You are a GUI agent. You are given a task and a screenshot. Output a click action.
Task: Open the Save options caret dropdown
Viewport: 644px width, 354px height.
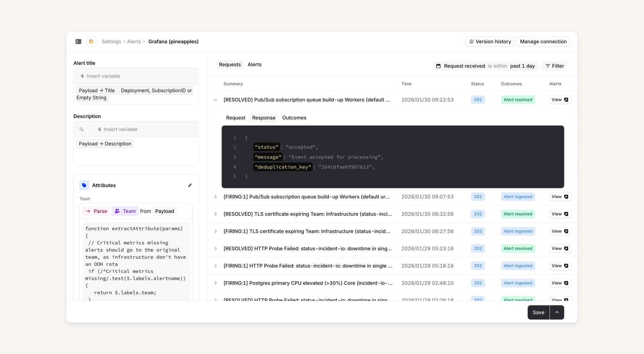557,312
